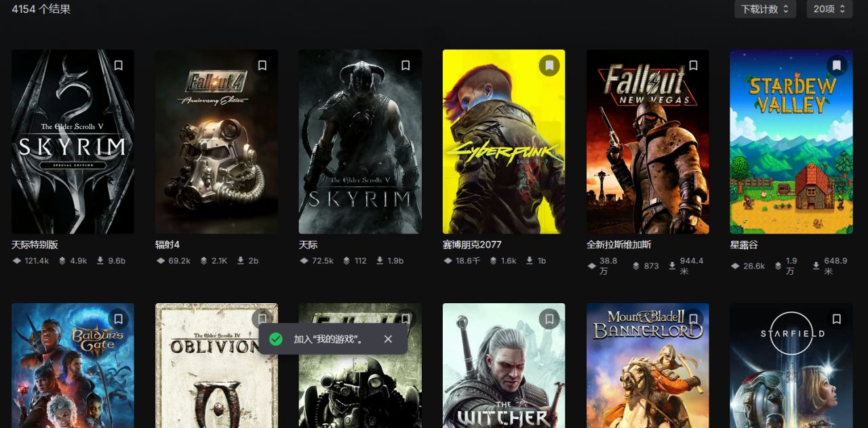The image size is (868, 428).
Task: Click the 873 mods count under 全新拉斯维加斯
Action: click(652, 266)
